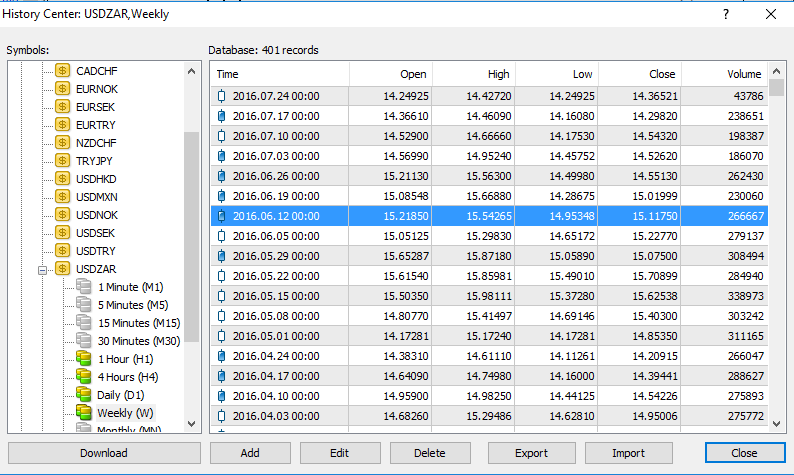Screen dimensions: 794x475
Task: Click the Daily (D1) database icon
Action: [x=84, y=394]
